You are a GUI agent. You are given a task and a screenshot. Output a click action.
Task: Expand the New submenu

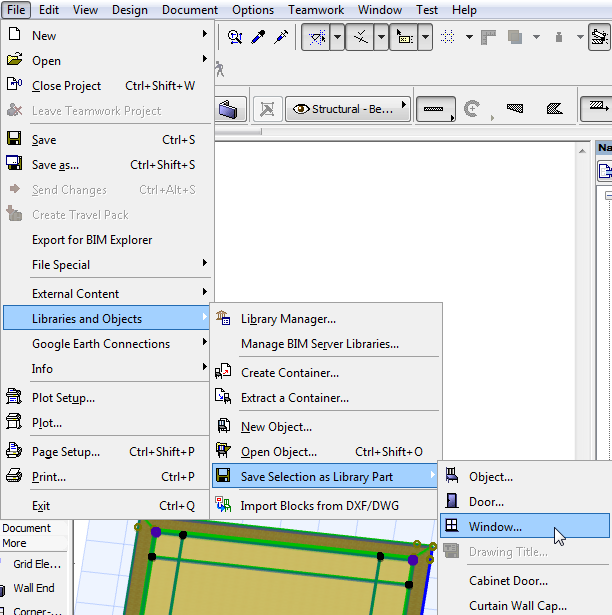107,35
